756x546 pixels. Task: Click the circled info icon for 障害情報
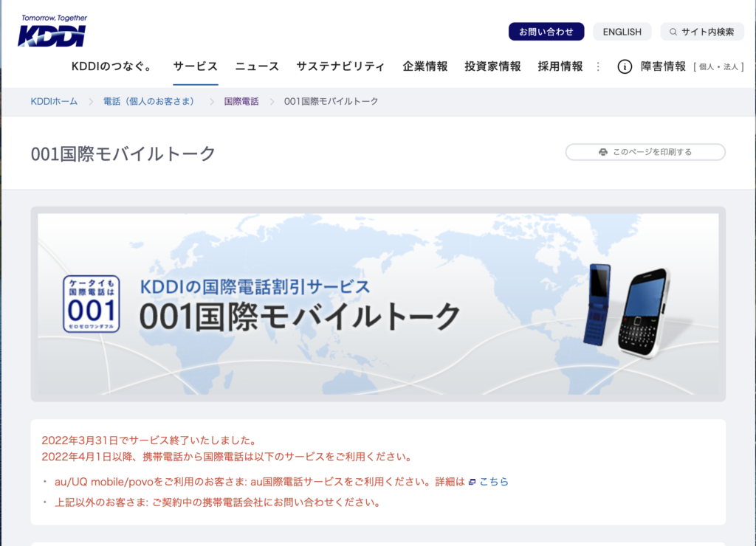[625, 67]
